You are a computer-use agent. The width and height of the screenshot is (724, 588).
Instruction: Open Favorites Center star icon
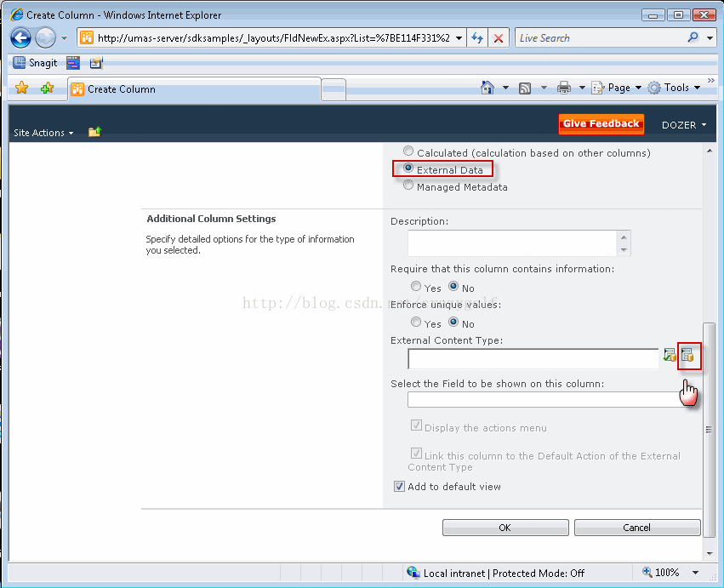[22, 88]
